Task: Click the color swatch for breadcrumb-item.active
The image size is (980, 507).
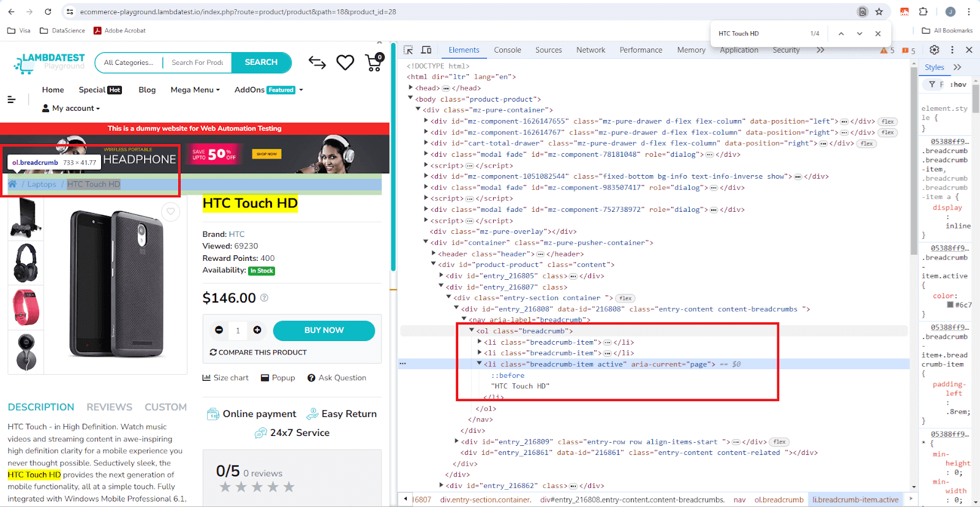Action: pos(951,305)
